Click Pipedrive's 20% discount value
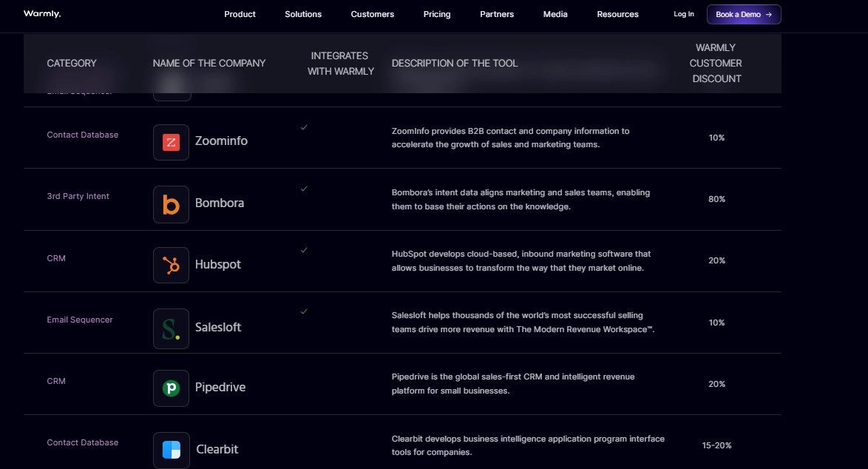Viewport: 868px width, 469px height. (x=716, y=384)
